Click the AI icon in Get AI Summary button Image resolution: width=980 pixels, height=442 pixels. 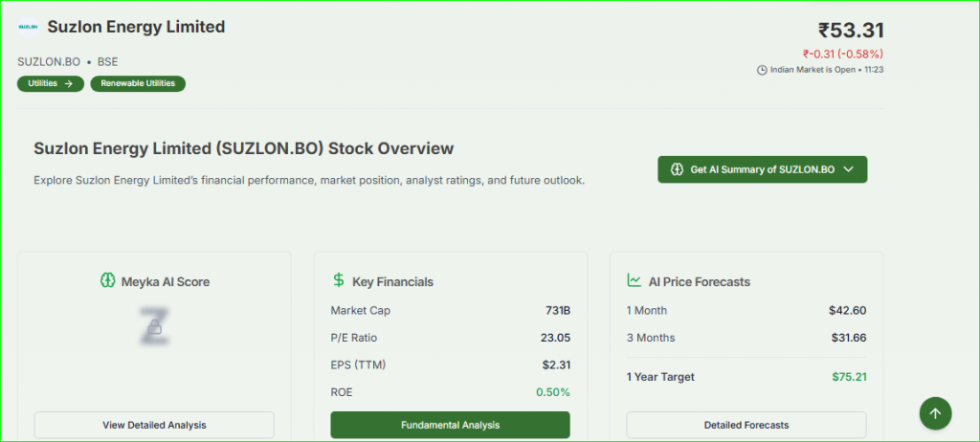click(x=677, y=169)
